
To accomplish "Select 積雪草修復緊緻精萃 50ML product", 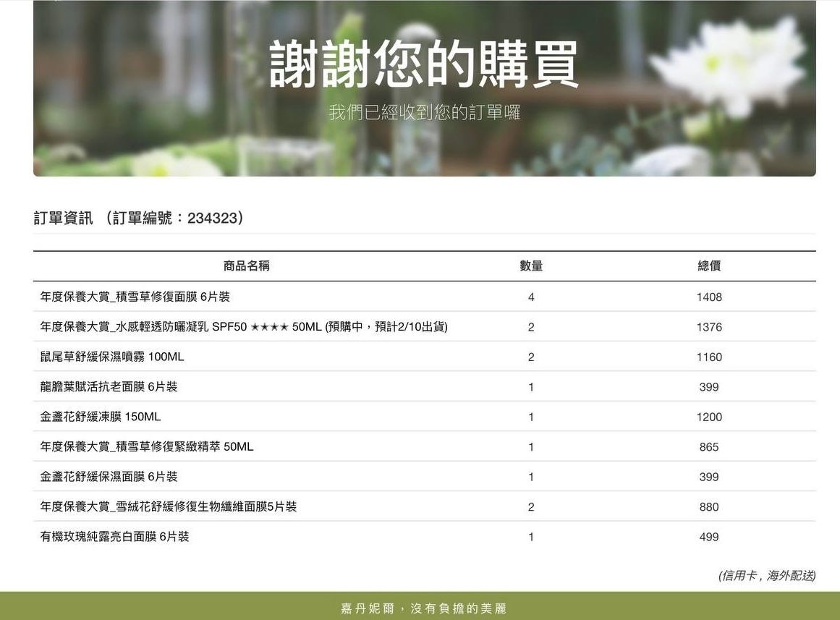I will [x=147, y=447].
